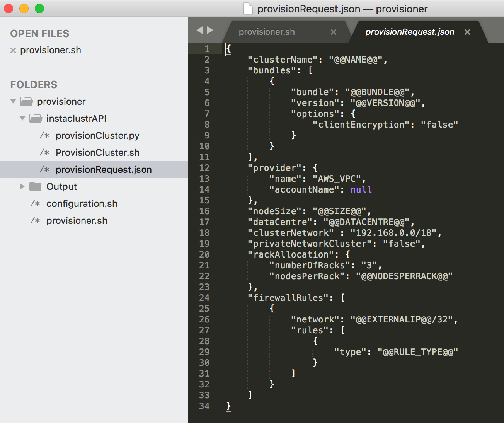Click the "@@NAME@@" value
The image size is (504, 423).
click(356, 60)
